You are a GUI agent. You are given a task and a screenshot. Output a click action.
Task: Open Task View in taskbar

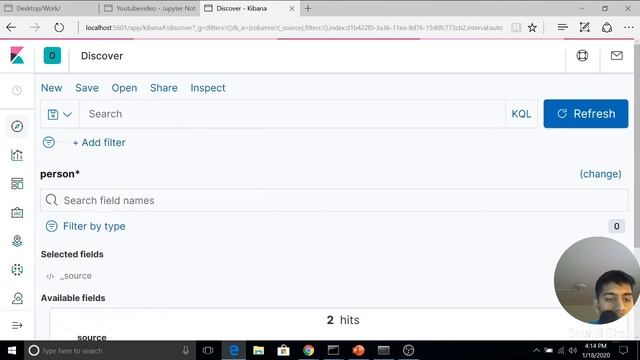pos(208,350)
